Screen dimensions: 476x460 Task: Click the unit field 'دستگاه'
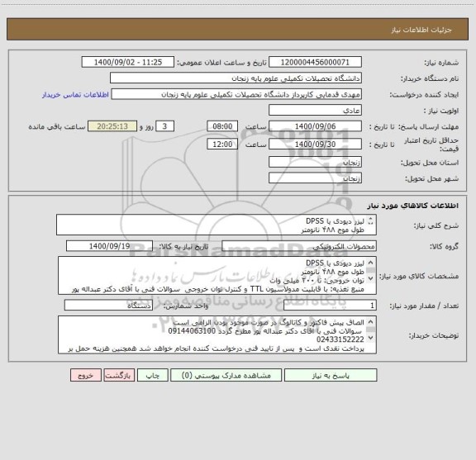tap(108, 306)
